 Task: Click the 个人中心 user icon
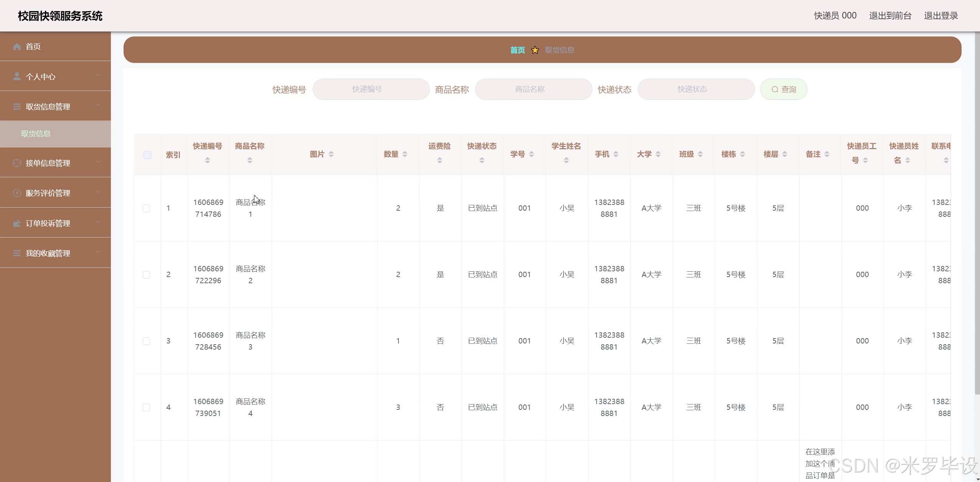[17, 76]
